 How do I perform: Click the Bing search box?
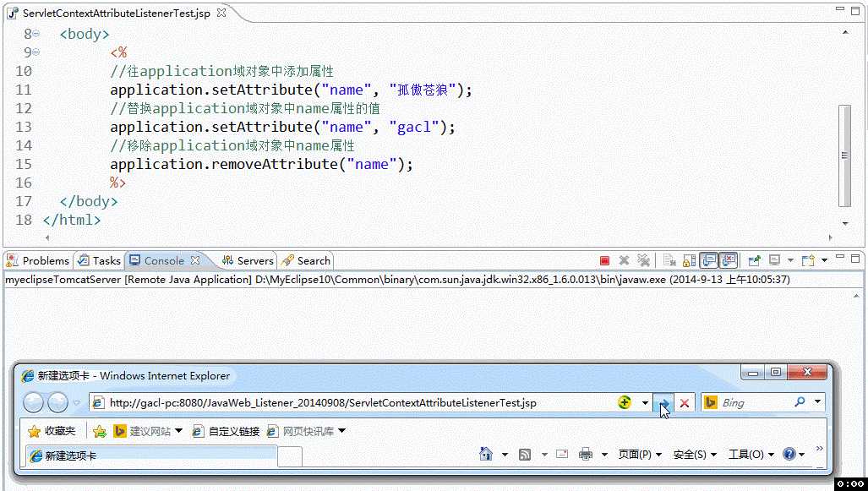tap(756, 403)
